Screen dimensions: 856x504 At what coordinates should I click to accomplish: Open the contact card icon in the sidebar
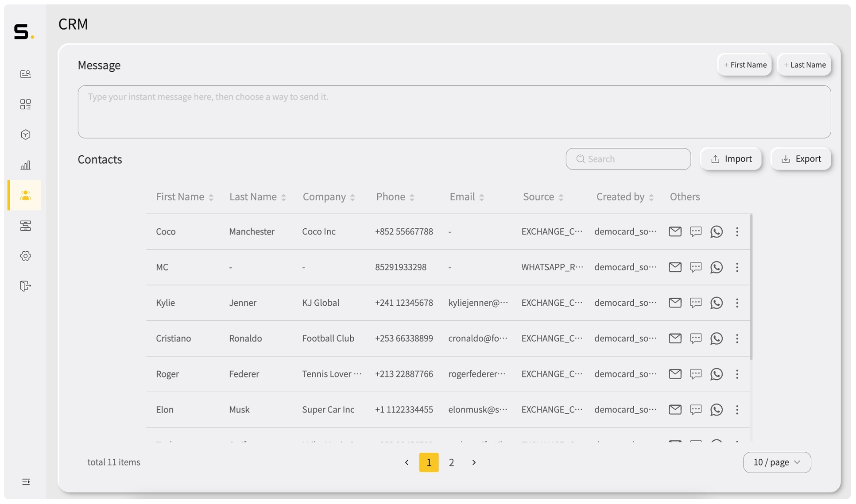[x=25, y=74]
